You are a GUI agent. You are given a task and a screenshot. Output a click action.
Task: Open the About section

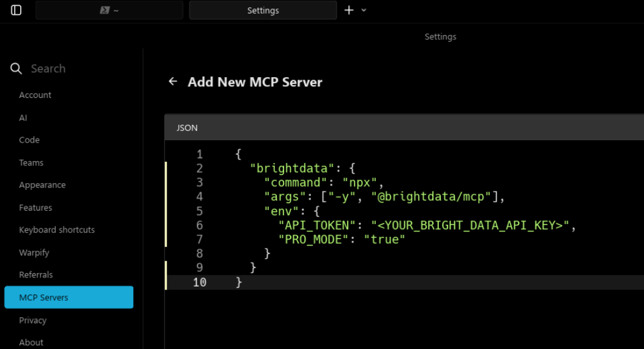point(31,342)
